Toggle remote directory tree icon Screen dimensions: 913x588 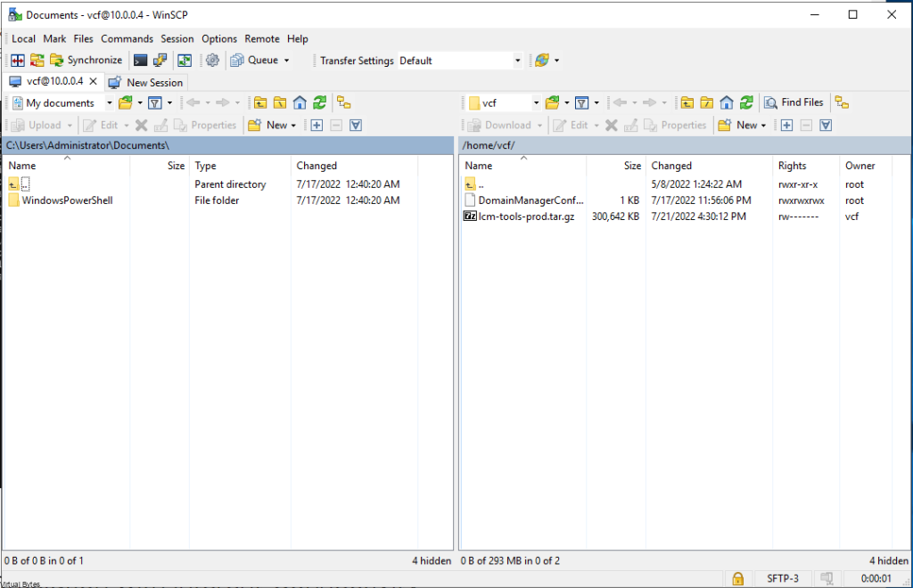pos(842,103)
